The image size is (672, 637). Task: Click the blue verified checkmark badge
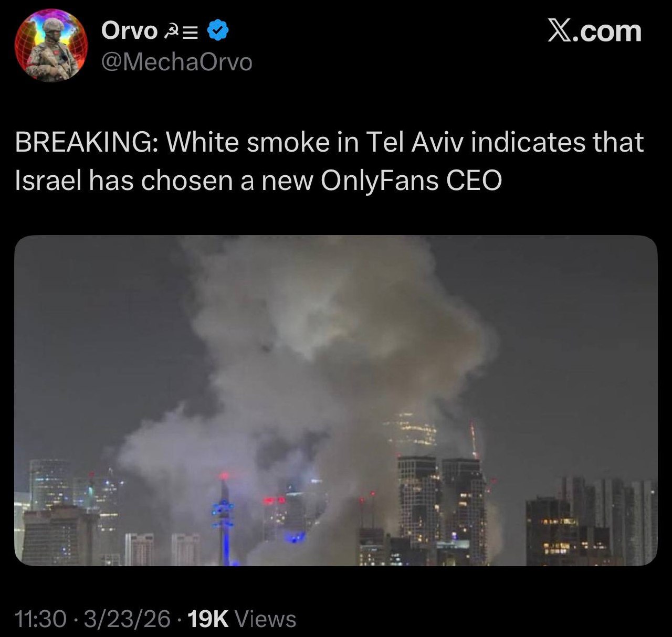click(218, 30)
